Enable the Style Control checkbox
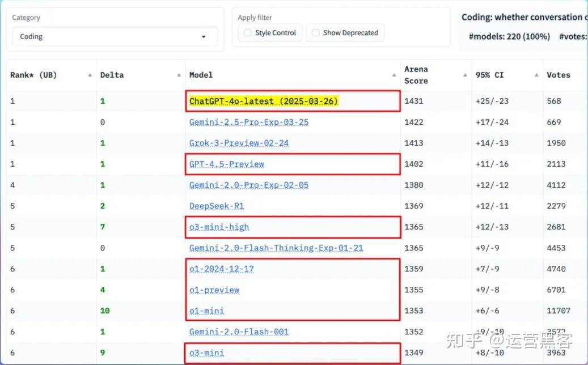The width and height of the screenshot is (588, 365). pyautogui.click(x=248, y=33)
